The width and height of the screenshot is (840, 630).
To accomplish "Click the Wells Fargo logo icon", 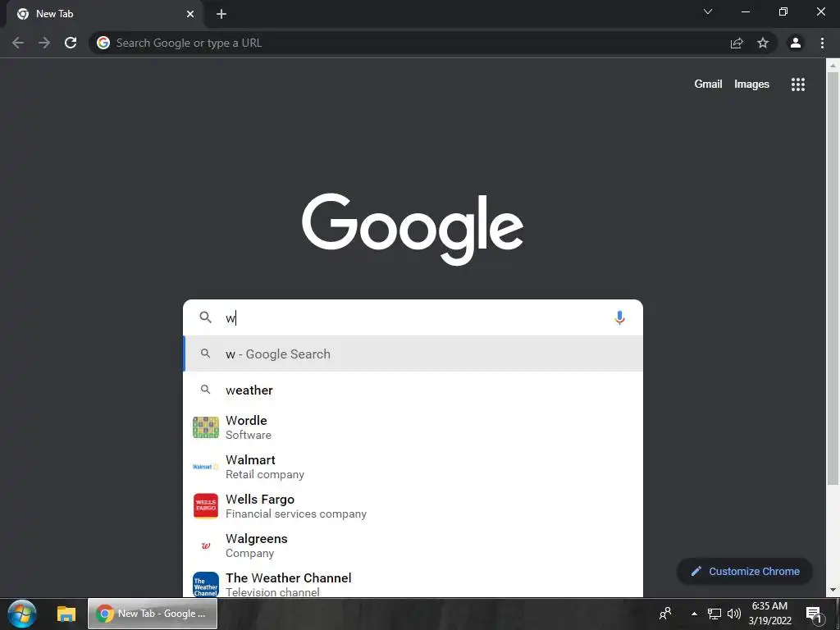I will coord(206,506).
